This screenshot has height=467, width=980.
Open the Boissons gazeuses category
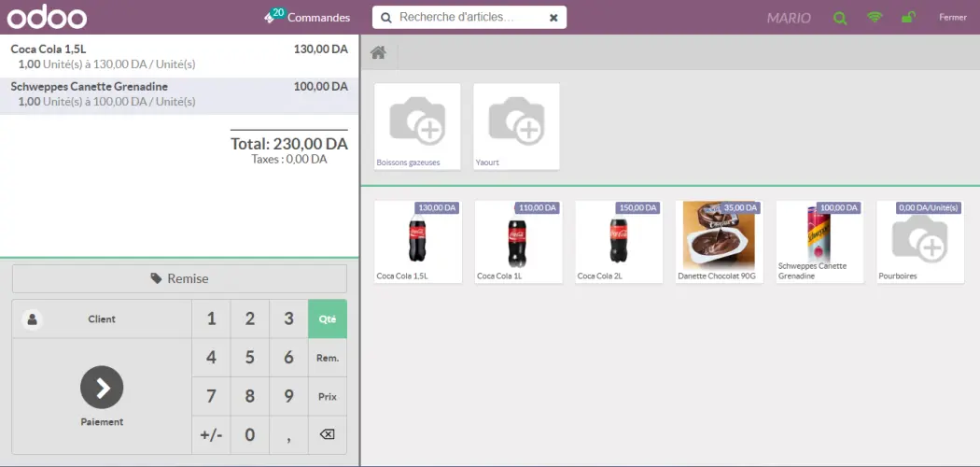click(x=417, y=126)
